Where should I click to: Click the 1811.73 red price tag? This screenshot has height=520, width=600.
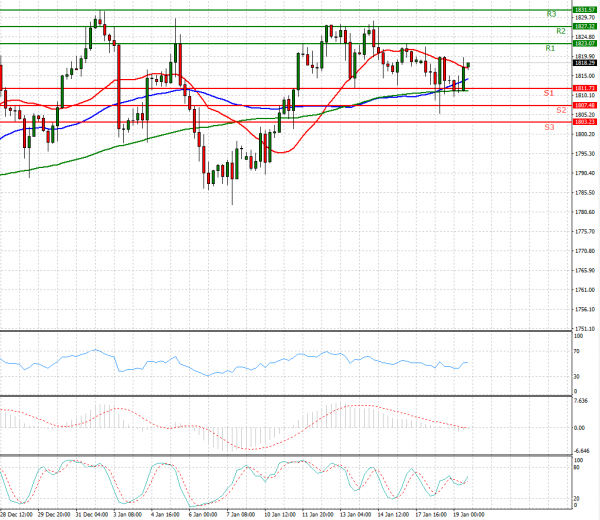click(x=586, y=88)
